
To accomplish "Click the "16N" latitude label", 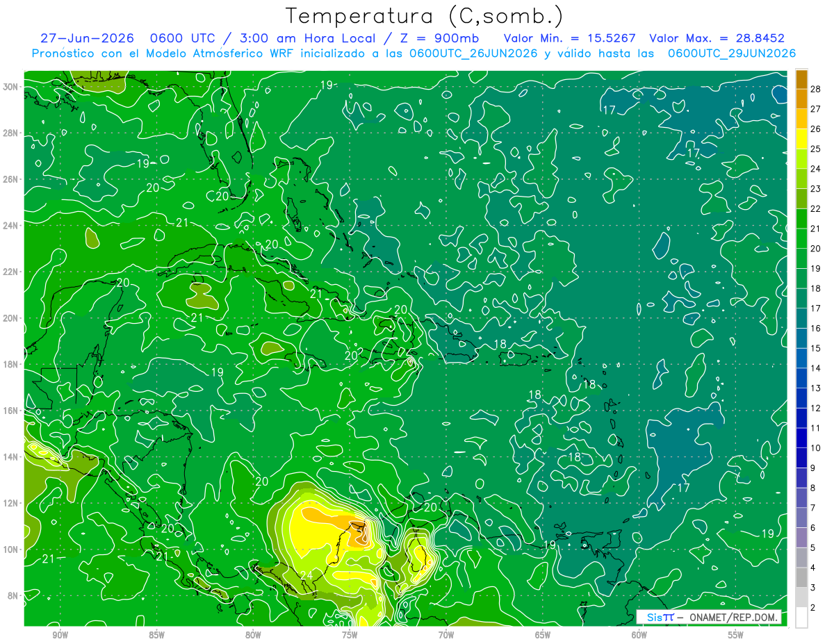I will [11, 411].
